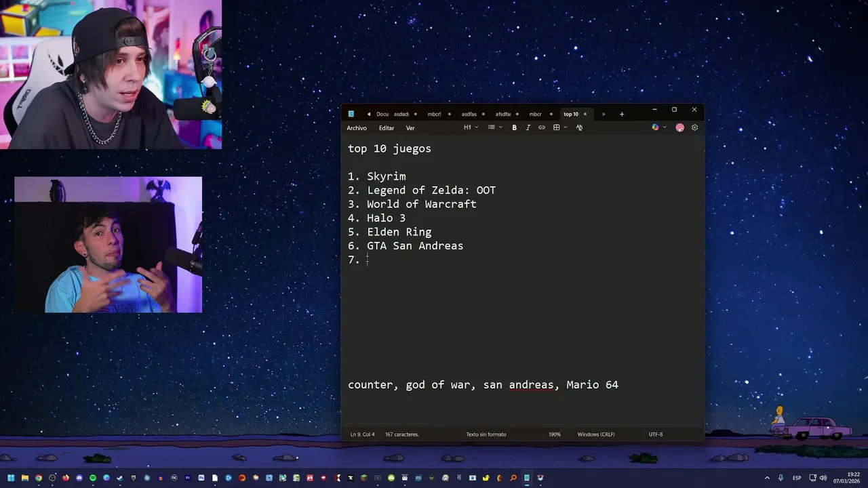Viewport: 868px width, 488px height.
Task: Switch to the first mbcr tab
Action: (x=434, y=114)
